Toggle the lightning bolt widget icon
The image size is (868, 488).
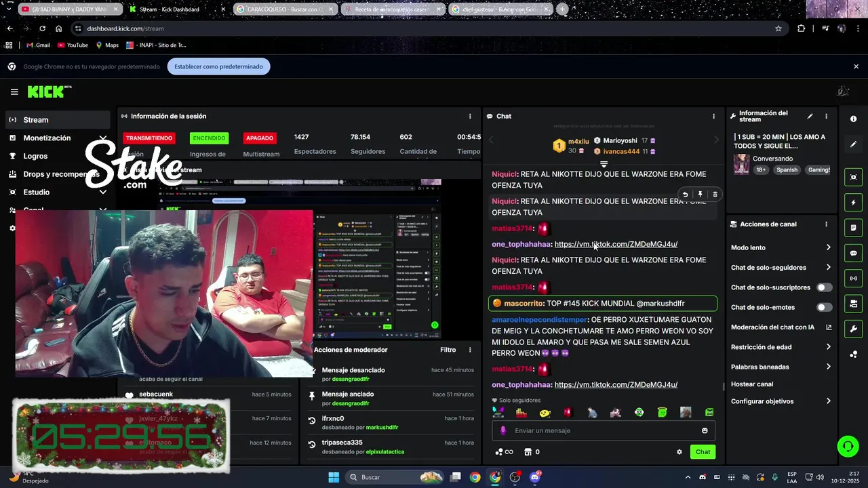(x=853, y=202)
